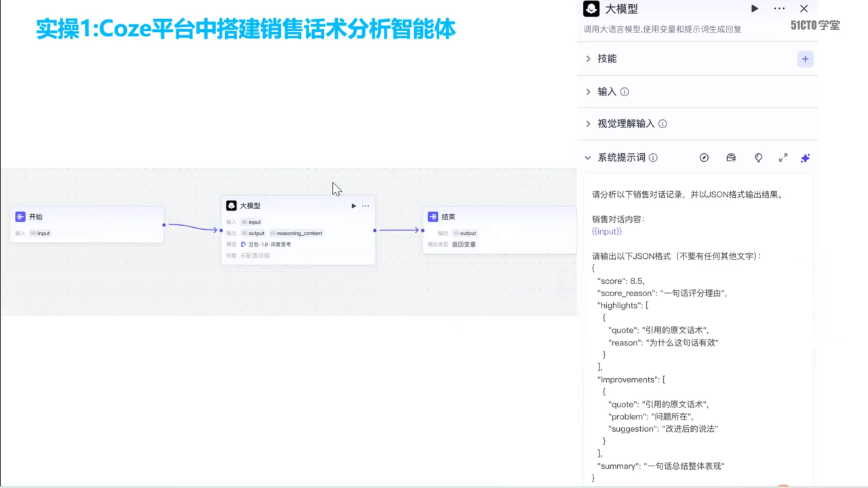
Task: Show info tooltip for 系统提示词
Action: click(x=653, y=158)
